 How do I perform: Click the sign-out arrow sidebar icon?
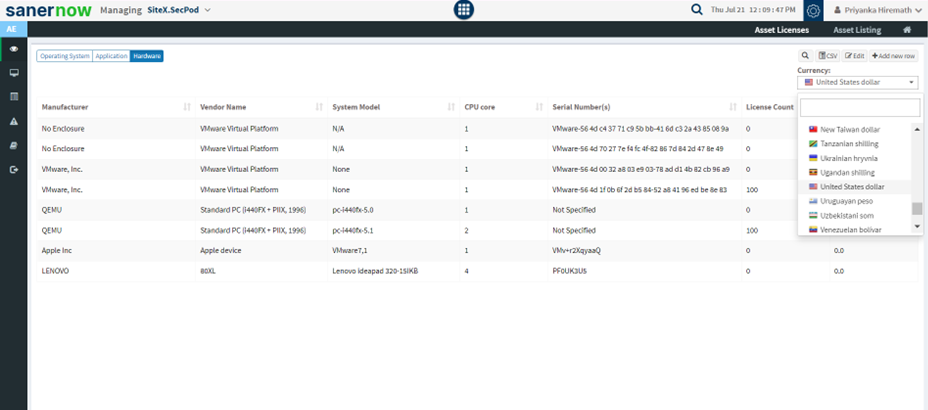(14, 169)
